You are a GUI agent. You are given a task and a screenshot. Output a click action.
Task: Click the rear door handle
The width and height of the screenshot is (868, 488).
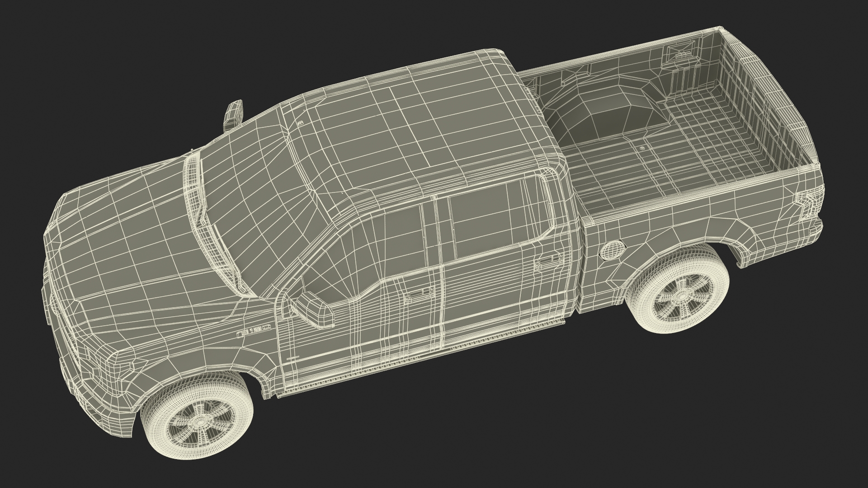coord(549,261)
